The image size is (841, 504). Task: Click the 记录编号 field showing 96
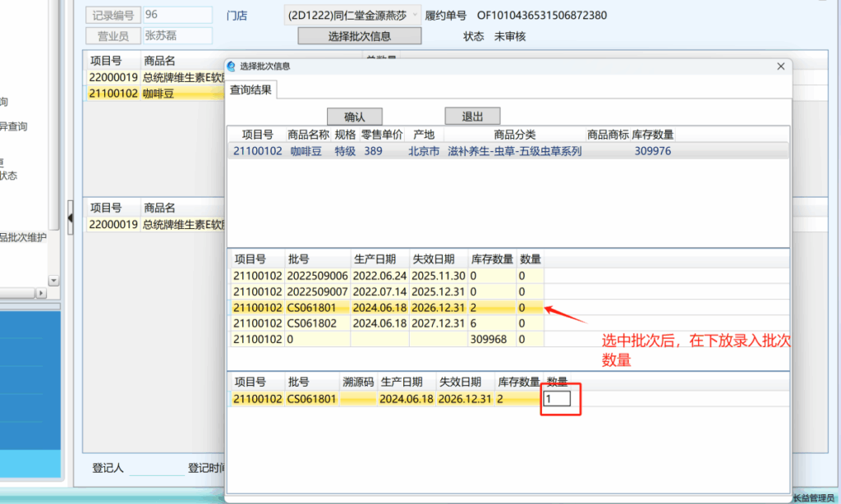point(177,15)
